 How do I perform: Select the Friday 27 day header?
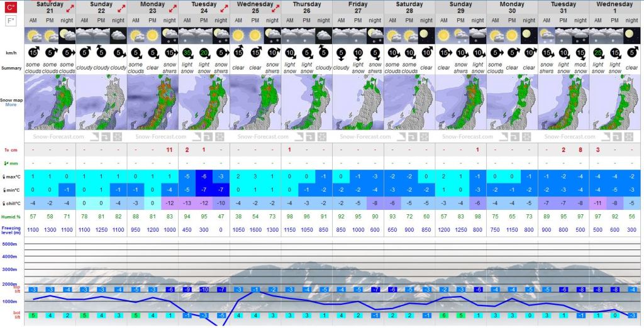[x=358, y=8]
